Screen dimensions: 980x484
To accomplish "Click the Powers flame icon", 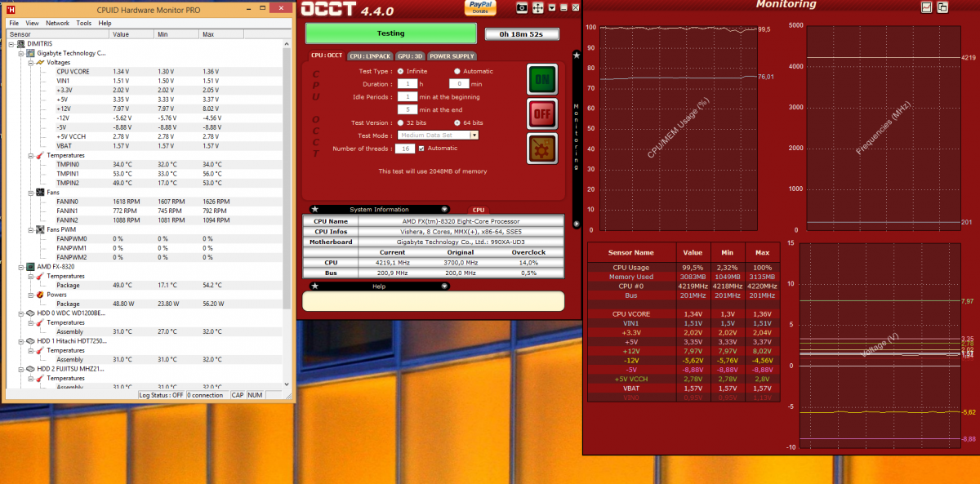I will point(40,294).
